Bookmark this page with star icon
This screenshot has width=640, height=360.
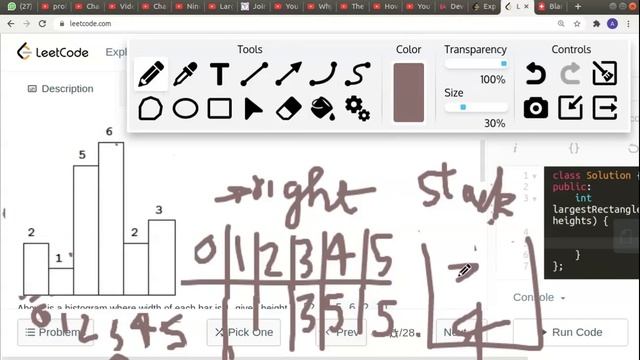pyautogui.click(x=577, y=24)
